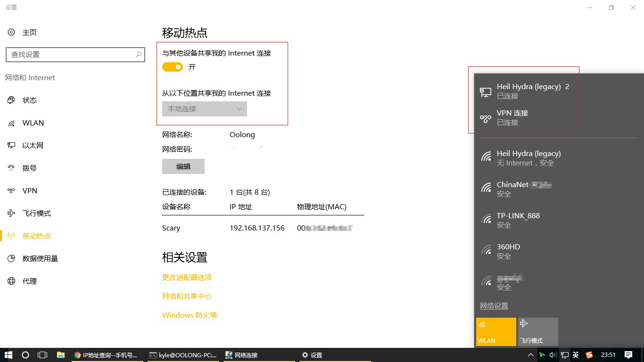This screenshot has height=362, width=644.
Task: Select VPN in the settings sidebar
Action: (x=29, y=190)
